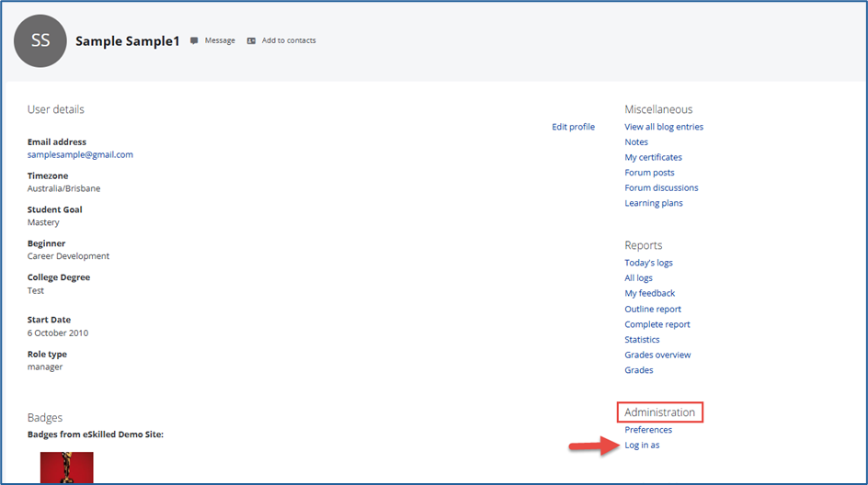Open Forum discussions link

pos(661,187)
